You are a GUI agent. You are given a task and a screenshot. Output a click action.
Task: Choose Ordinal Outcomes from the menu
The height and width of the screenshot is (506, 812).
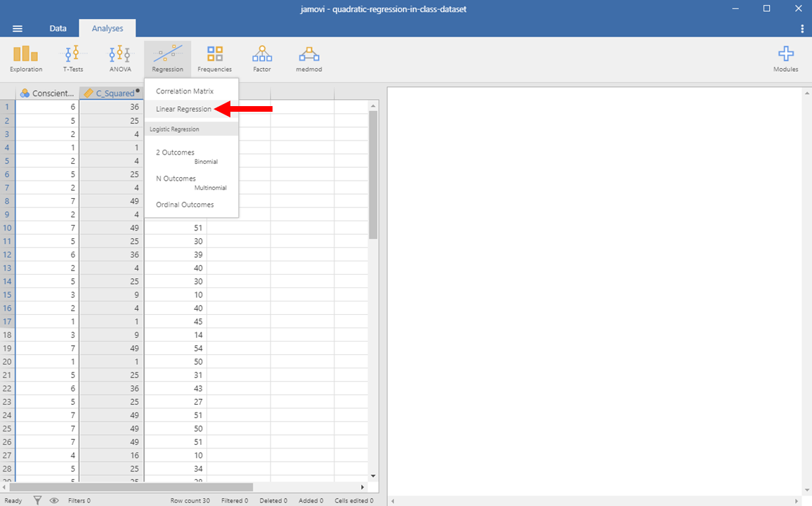tap(185, 205)
